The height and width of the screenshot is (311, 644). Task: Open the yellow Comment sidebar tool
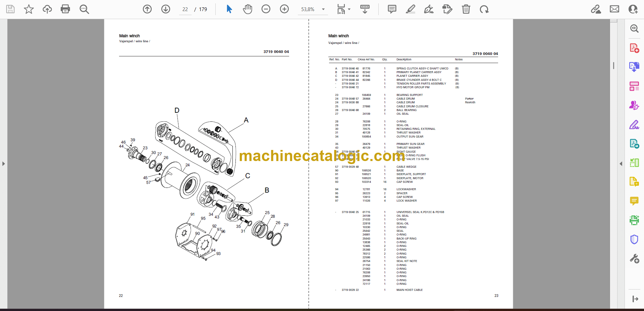coord(634,201)
